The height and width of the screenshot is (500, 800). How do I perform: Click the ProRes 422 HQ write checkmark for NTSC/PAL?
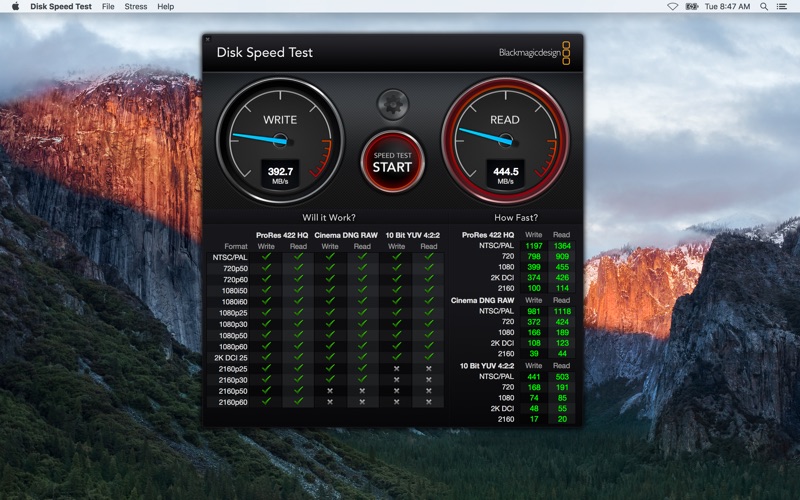click(266, 257)
